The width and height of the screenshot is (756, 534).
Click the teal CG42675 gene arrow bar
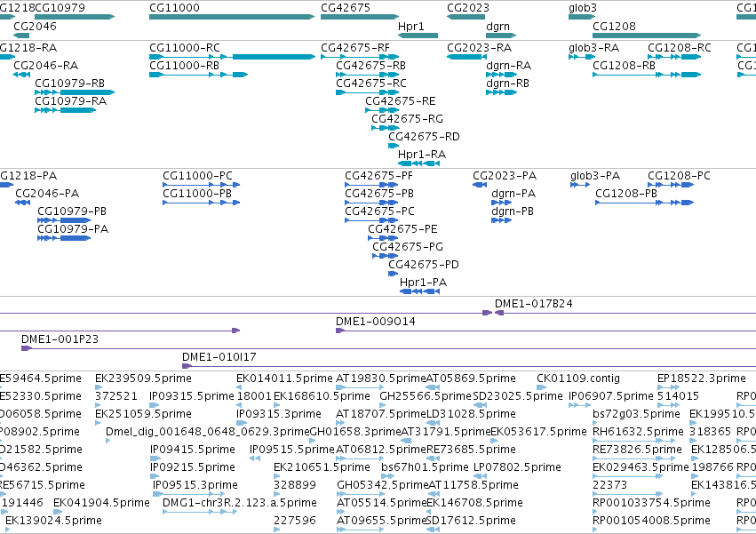(x=360, y=17)
